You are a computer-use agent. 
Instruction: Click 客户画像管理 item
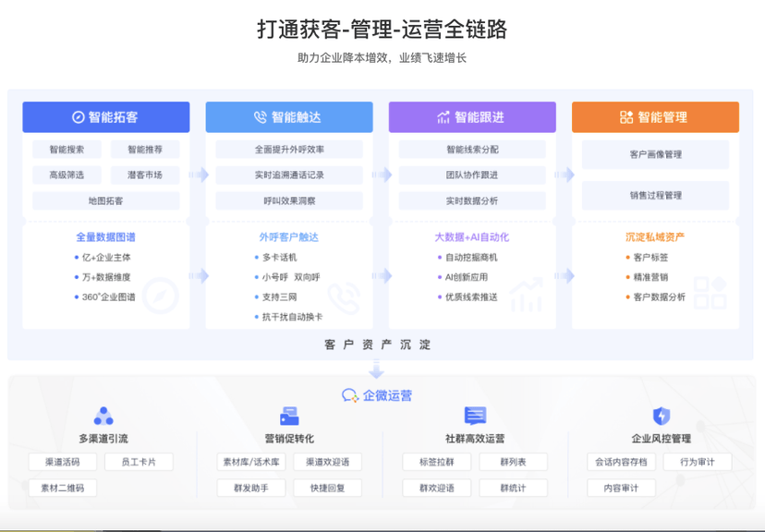click(x=655, y=154)
